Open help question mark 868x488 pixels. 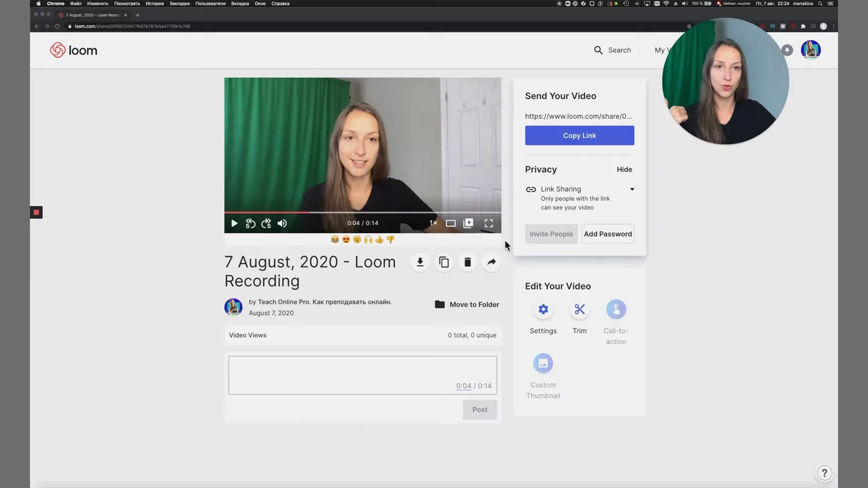point(824,473)
